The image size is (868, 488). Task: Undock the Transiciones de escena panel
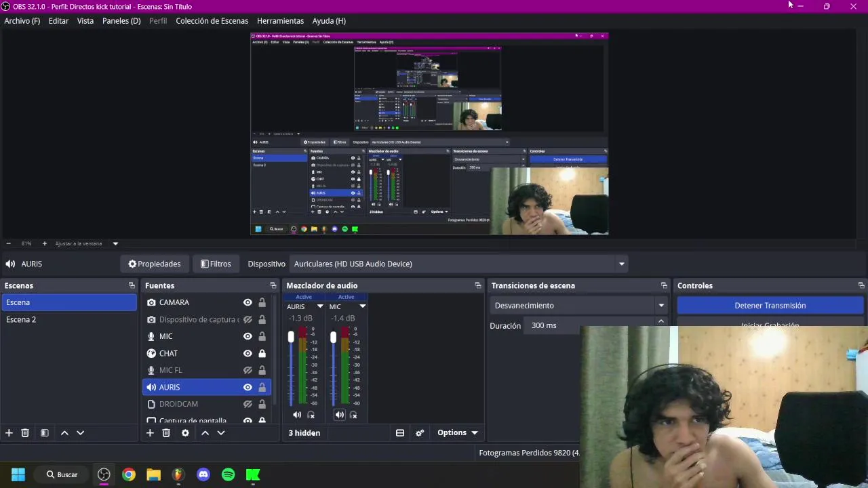[x=664, y=286]
